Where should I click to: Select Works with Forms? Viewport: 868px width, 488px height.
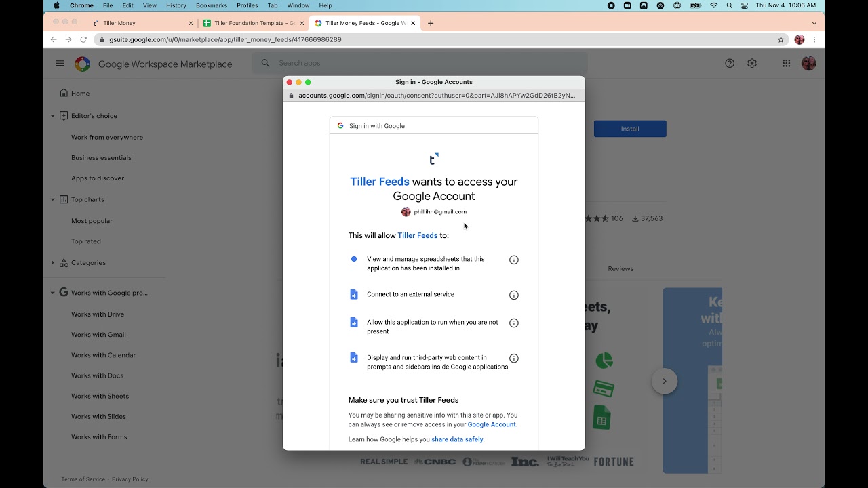pyautogui.click(x=99, y=437)
